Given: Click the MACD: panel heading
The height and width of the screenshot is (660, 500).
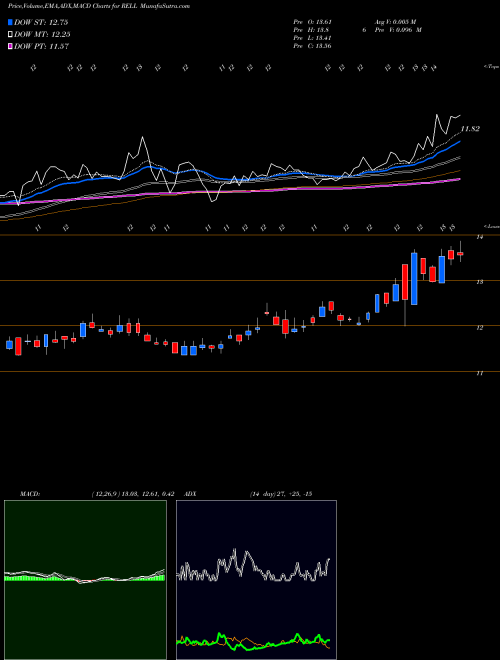Looking at the screenshot, I should pos(30,494).
